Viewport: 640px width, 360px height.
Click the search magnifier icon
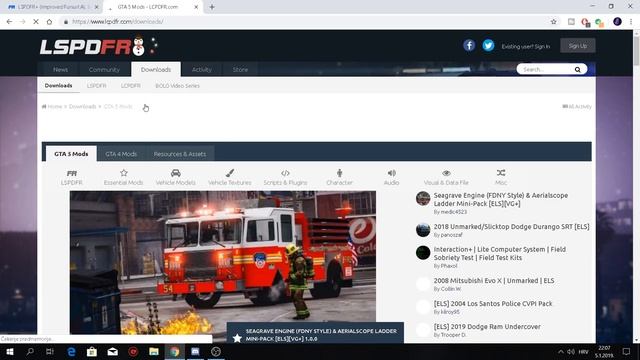[x=578, y=69]
